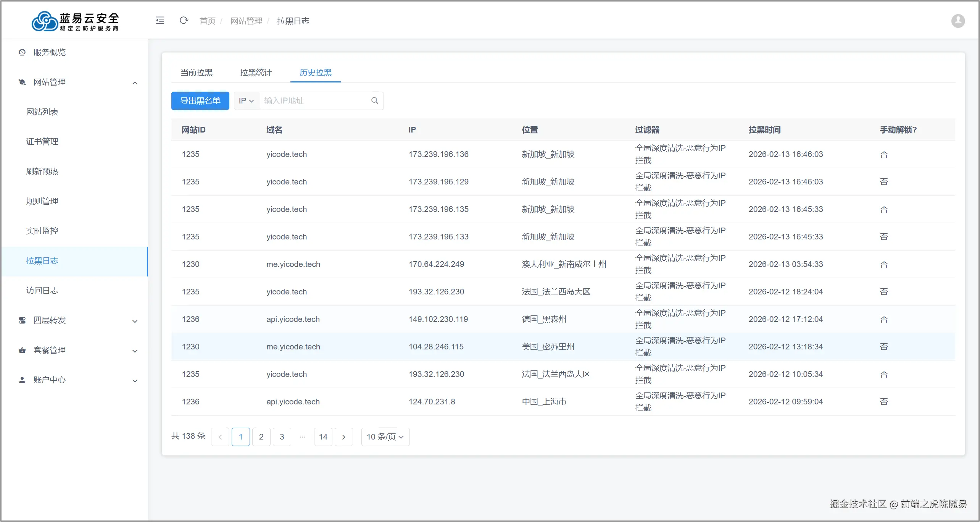Image resolution: width=980 pixels, height=522 pixels.
Task: Collapse the 网站管理 menu chevron
Action: [135, 83]
